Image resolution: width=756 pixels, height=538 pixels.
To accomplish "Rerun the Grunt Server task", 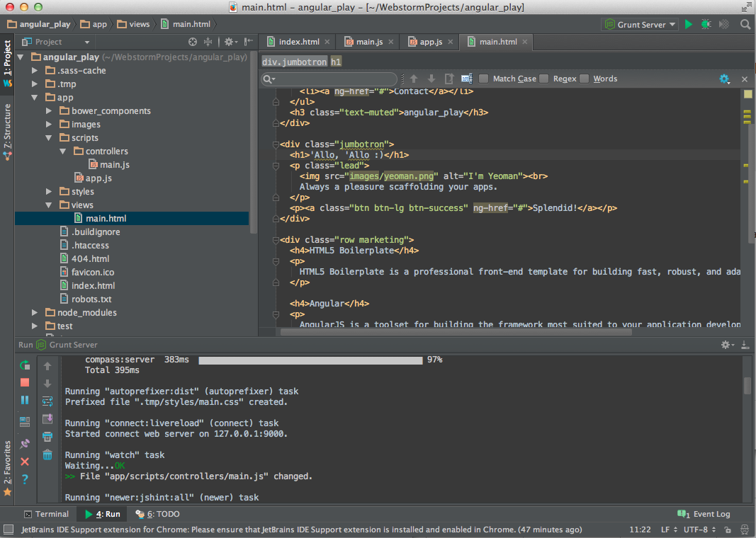I will point(24,365).
